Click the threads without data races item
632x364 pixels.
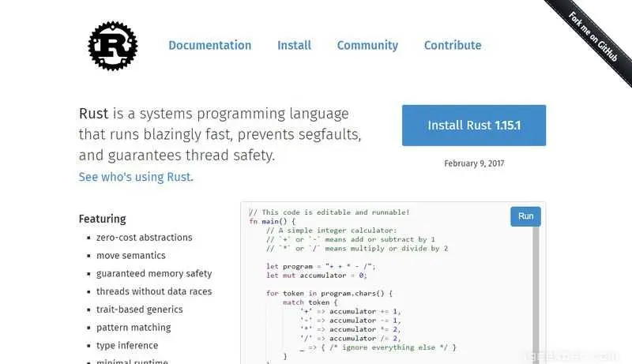(154, 291)
